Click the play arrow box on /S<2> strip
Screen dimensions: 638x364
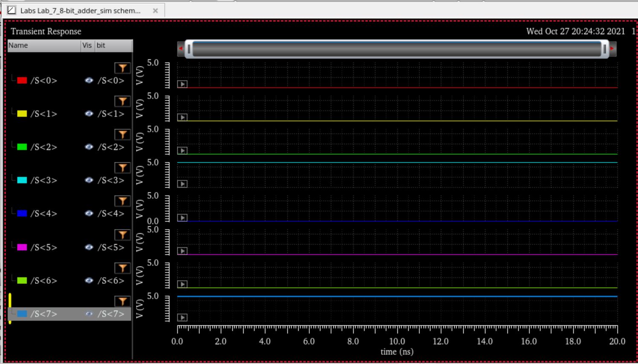tap(182, 150)
